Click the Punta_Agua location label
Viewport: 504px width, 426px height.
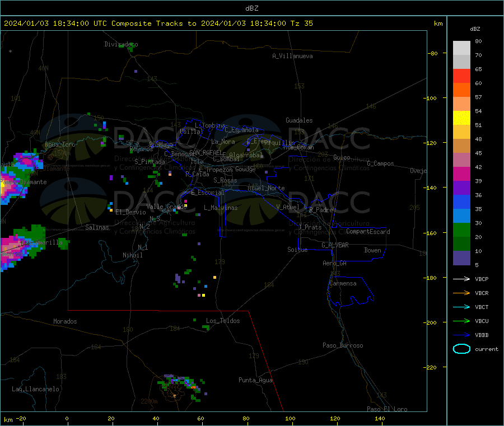point(255,380)
